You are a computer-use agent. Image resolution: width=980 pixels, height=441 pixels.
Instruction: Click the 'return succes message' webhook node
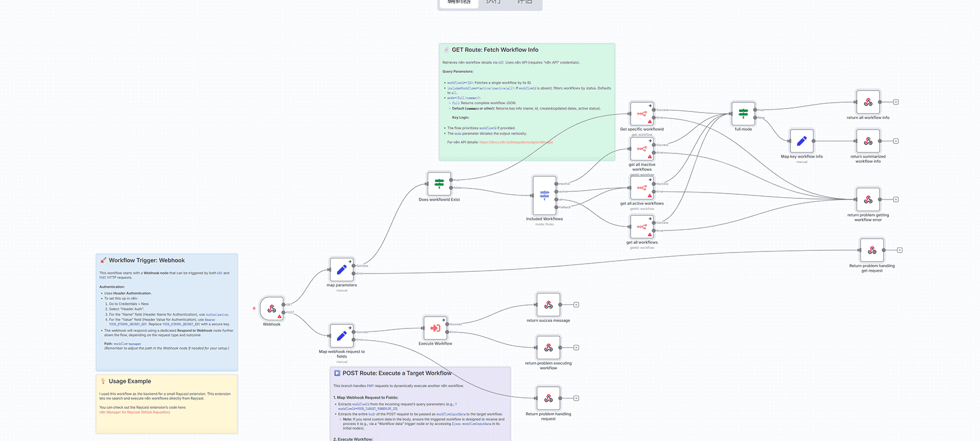(548, 304)
